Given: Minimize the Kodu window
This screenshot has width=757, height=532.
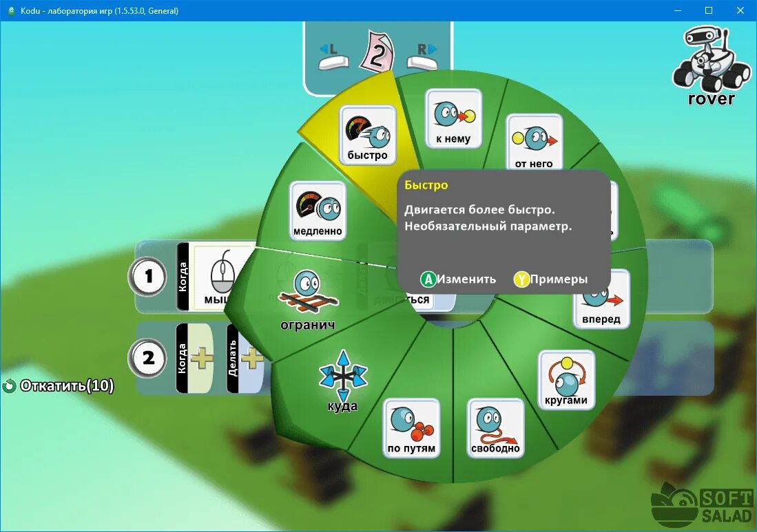Looking at the screenshot, I should pos(678,10).
